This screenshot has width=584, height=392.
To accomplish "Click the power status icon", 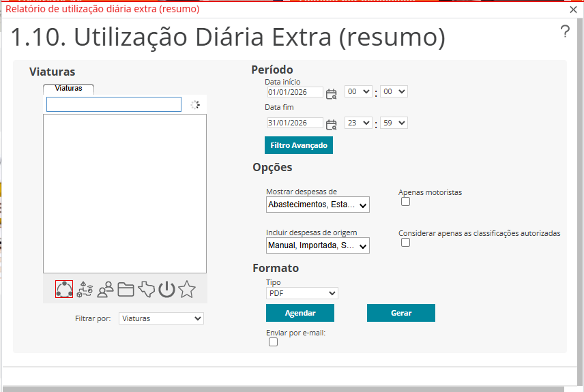I will pyautogui.click(x=166, y=290).
